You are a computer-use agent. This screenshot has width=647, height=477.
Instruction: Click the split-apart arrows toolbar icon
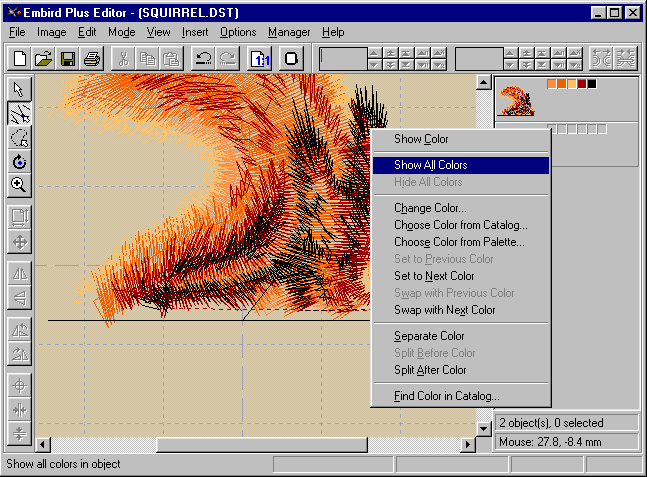[x=602, y=59]
